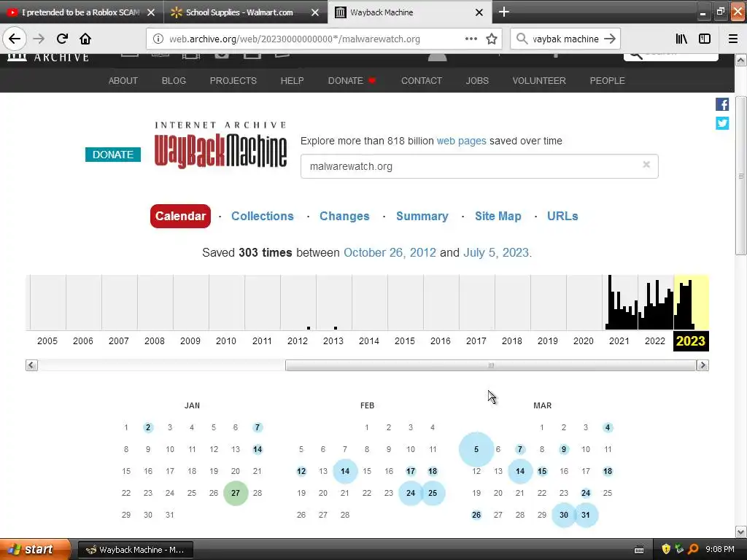Open February 25 snapshot bubble

coord(433,493)
